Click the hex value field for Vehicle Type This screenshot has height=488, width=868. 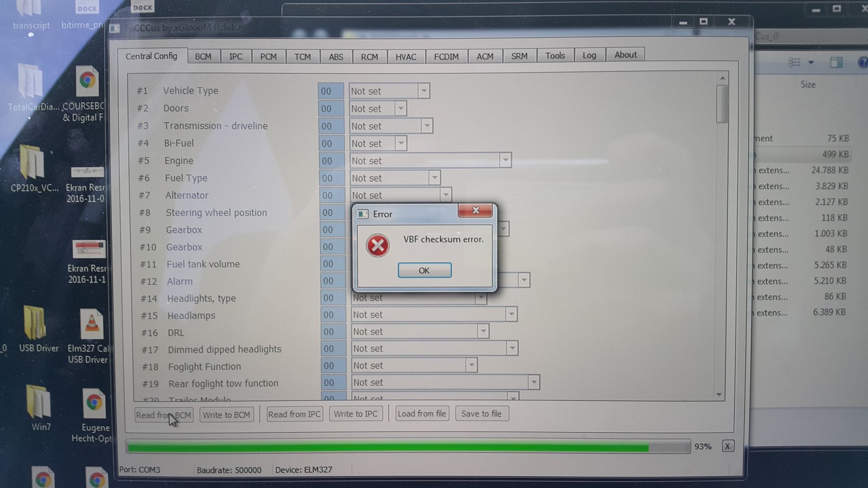coord(331,91)
